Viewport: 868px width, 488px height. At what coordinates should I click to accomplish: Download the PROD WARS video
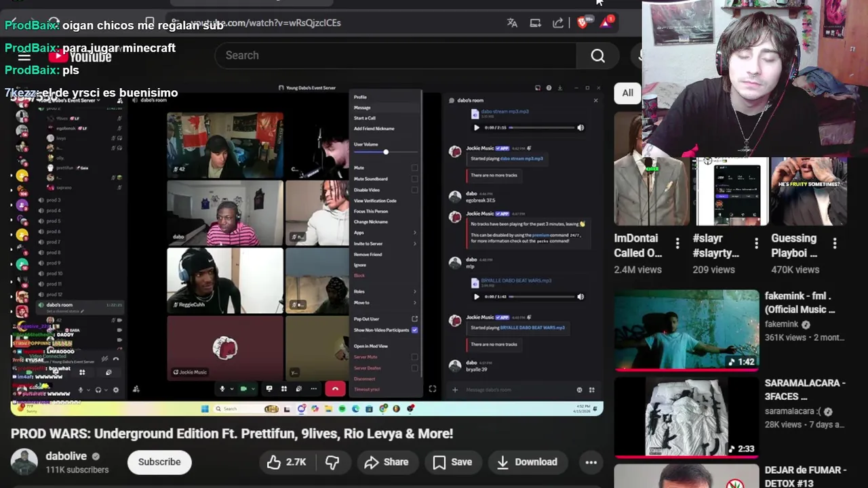coord(527,462)
